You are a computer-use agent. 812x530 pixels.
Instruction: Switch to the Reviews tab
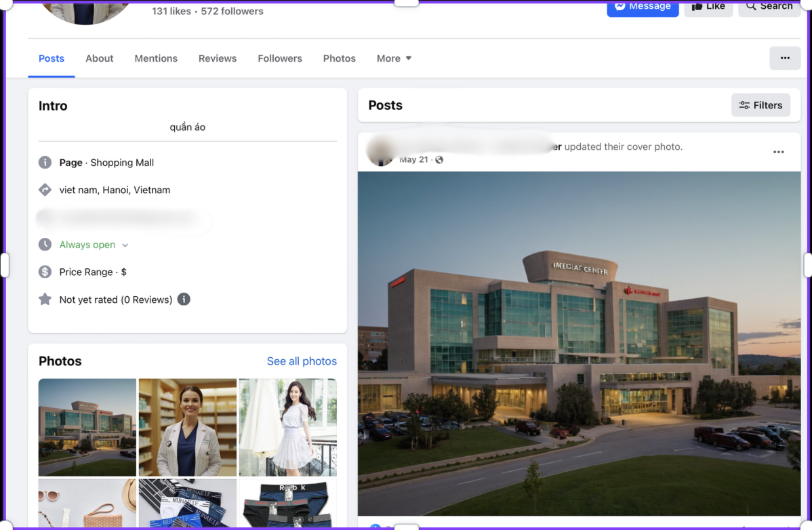[218, 58]
